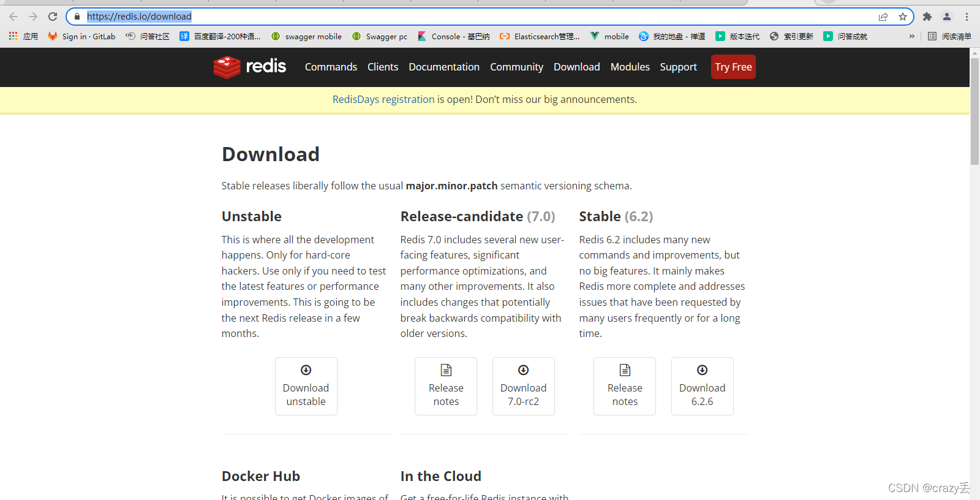The height and width of the screenshot is (500, 980).
Task: Open the mobile bookmark with V icon
Action: pyautogui.click(x=609, y=36)
